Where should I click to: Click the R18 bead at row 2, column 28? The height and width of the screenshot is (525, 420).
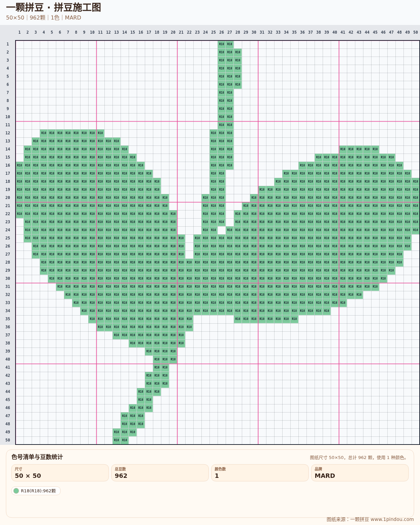click(x=238, y=52)
